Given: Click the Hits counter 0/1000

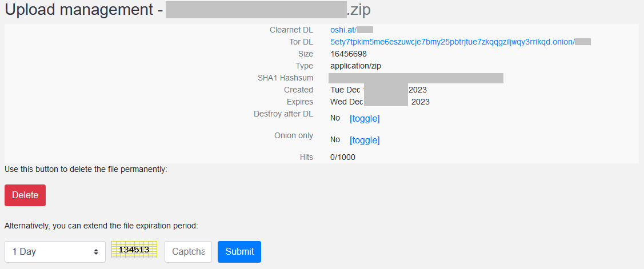Looking at the screenshot, I should tap(342, 157).
